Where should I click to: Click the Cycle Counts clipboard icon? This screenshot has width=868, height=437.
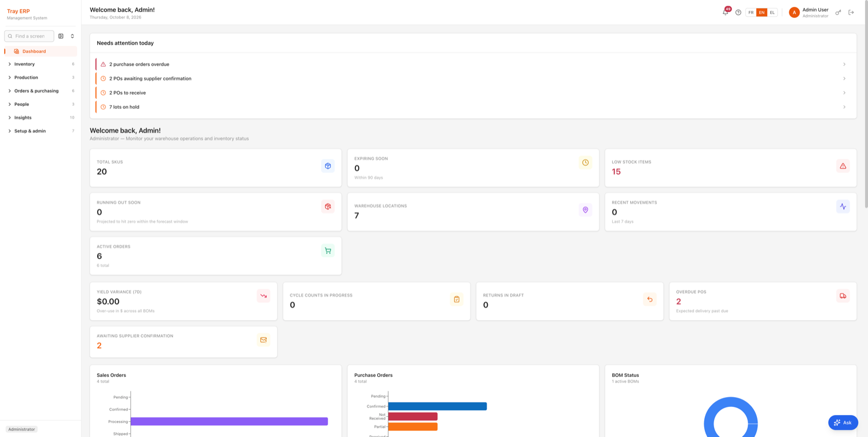(x=457, y=299)
